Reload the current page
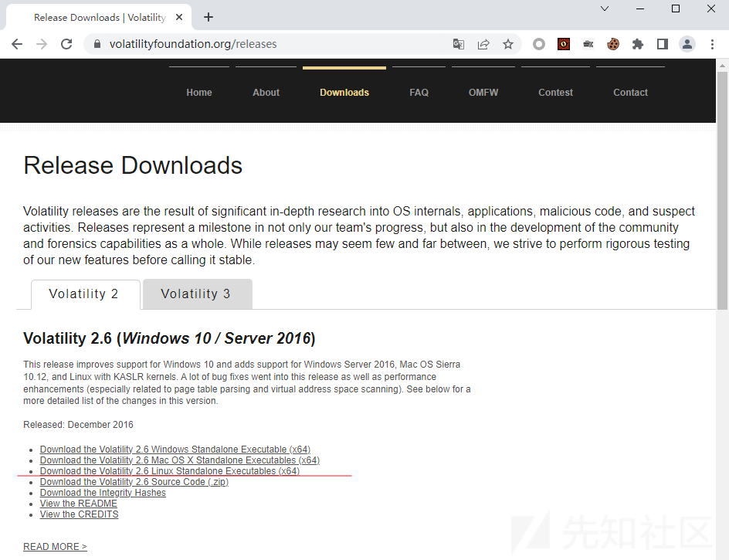 point(66,44)
